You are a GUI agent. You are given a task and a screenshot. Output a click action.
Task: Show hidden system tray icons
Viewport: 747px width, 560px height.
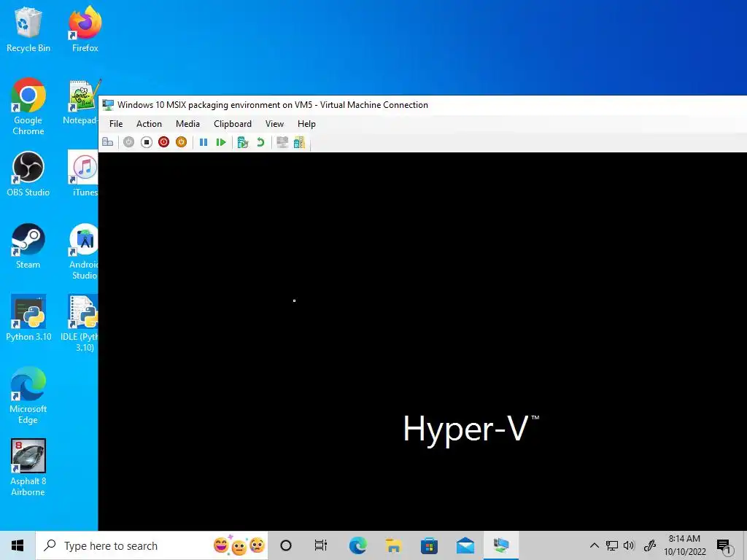click(594, 545)
